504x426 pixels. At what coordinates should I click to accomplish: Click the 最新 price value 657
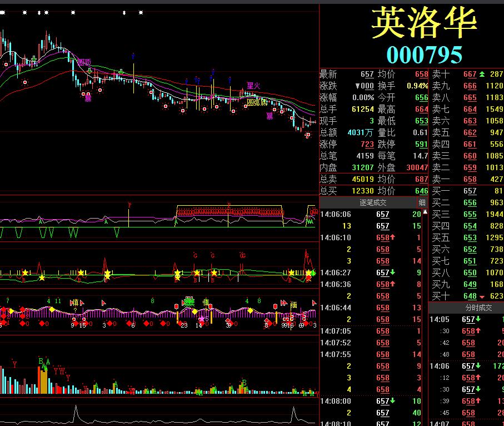coord(367,75)
